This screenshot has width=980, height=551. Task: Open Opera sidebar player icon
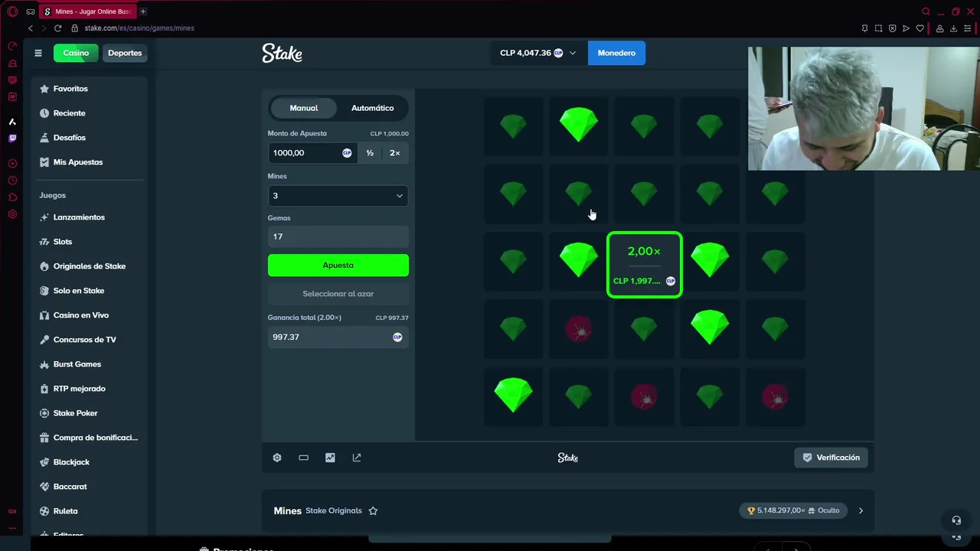click(x=12, y=164)
